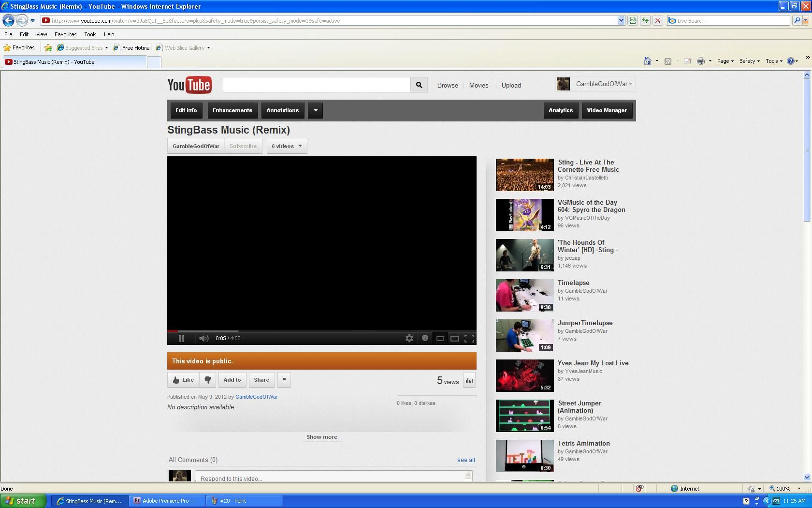Open the View menu
This screenshot has height=508, width=812.
pyautogui.click(x=42, y=34)
